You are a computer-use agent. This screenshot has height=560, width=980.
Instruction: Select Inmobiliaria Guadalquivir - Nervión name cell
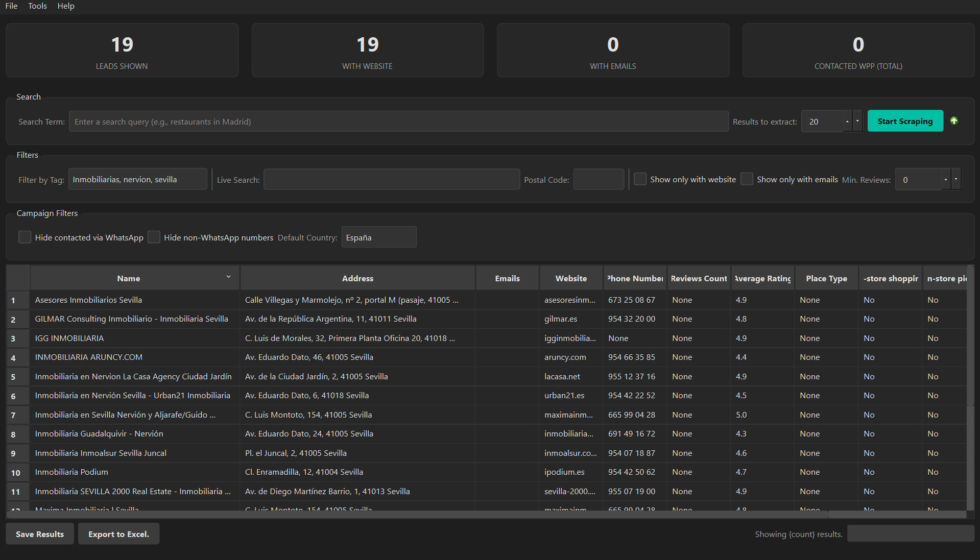pos(135,434)
